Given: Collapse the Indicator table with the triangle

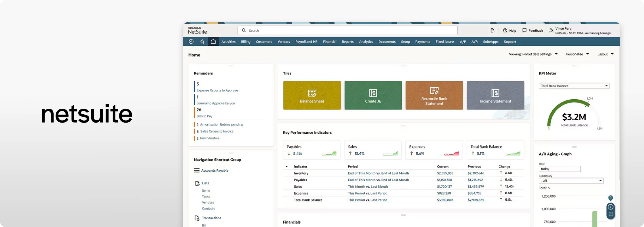Looking at the screenshot, I should [287, 167].
